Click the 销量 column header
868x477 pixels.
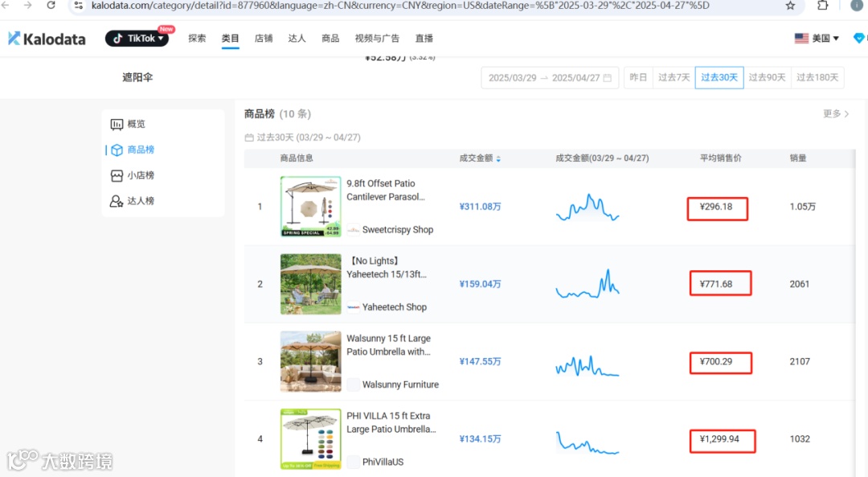click(x=798, y=158)
